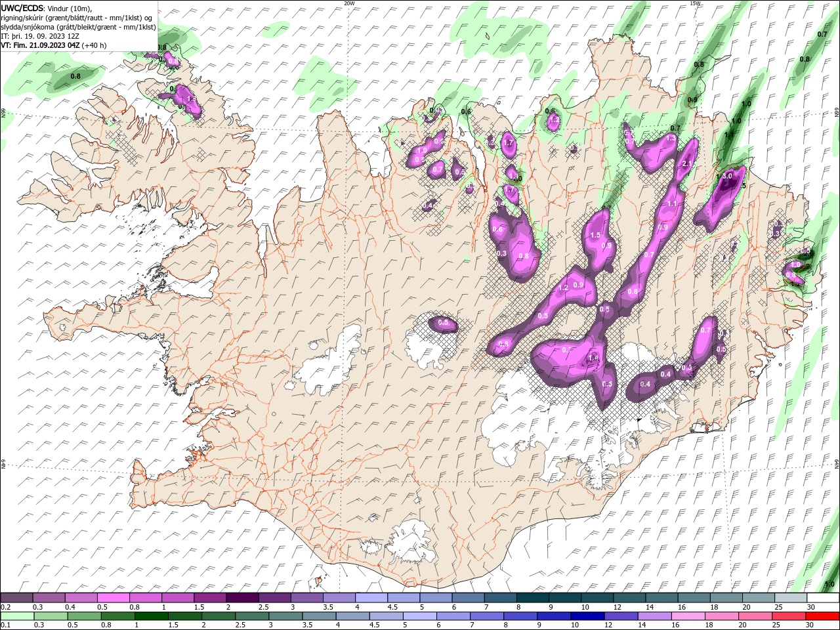840x630 pixels.
Task: Click the '2.1' snowfall value on the map
Action: click(688, 164)
